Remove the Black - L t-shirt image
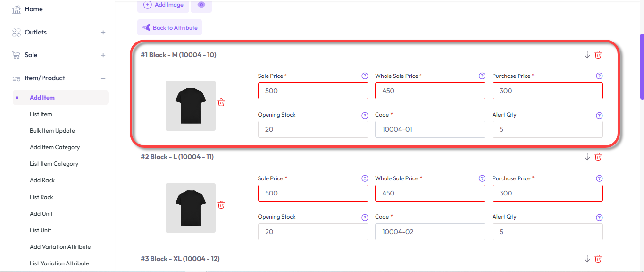644x272 pixels. coord(221,204)
